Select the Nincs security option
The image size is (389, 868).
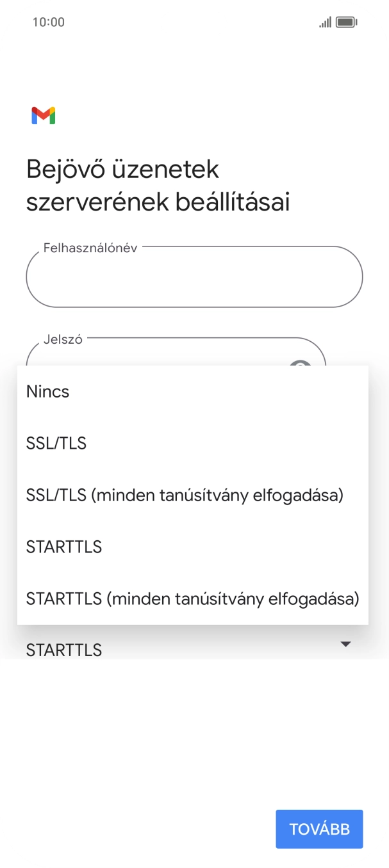point(47,391)
